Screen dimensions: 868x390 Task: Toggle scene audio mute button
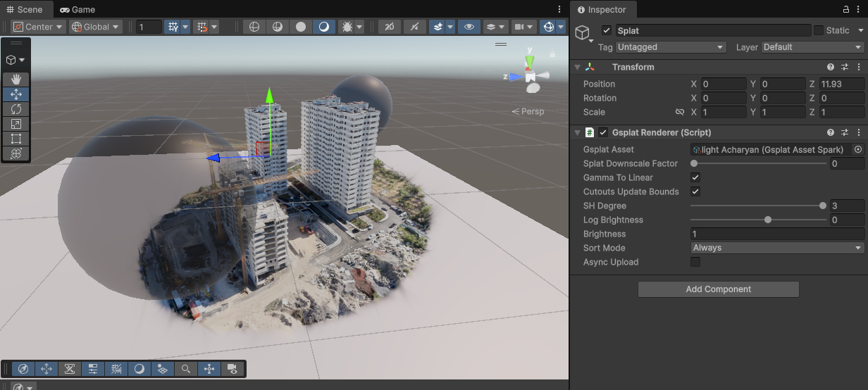click(414, 27)
